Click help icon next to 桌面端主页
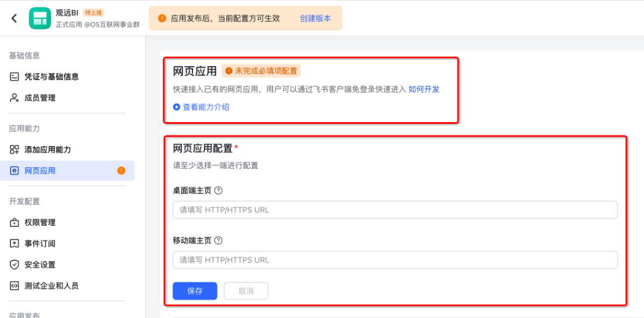 pyautogui.click(x=218, y=191)
